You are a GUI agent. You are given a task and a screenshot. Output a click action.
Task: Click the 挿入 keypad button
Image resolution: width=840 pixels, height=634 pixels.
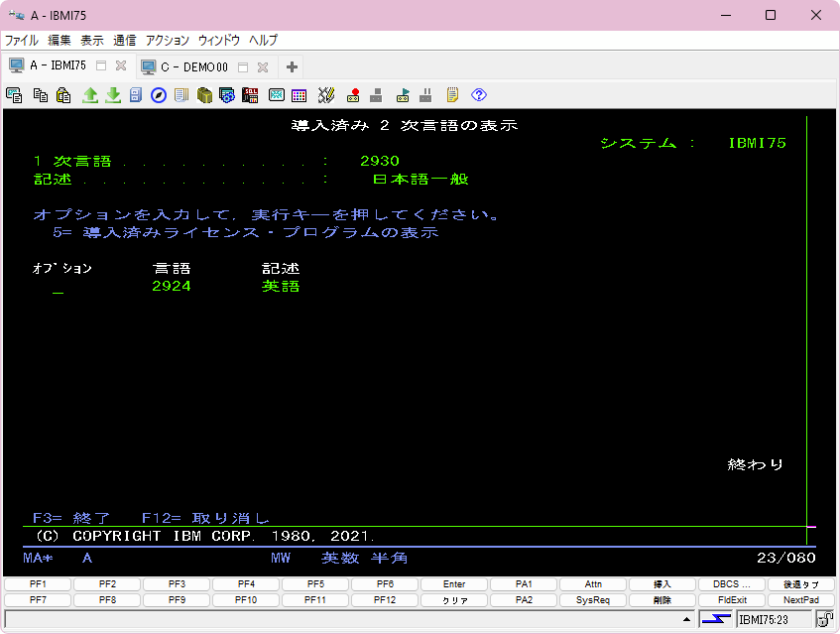[662, 584]
